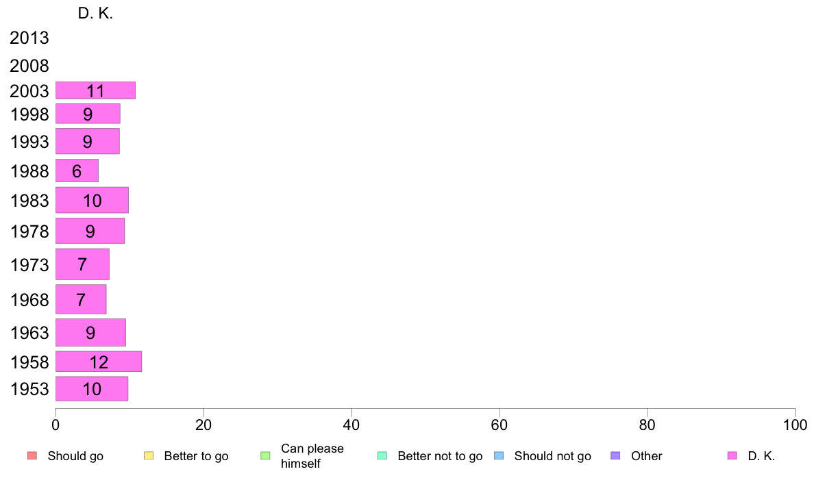
Task: Click the Should go red legend swatch
Action: [x=32, y=456]
